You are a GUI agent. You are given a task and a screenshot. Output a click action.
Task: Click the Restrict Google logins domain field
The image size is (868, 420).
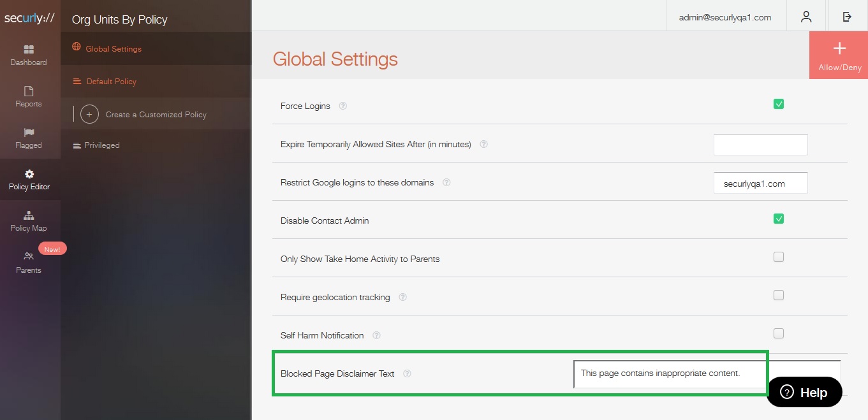[760, 183]
